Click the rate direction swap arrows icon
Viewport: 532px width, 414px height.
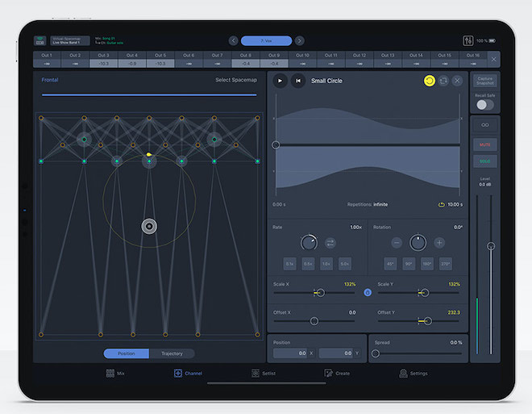tap(330, 242)
